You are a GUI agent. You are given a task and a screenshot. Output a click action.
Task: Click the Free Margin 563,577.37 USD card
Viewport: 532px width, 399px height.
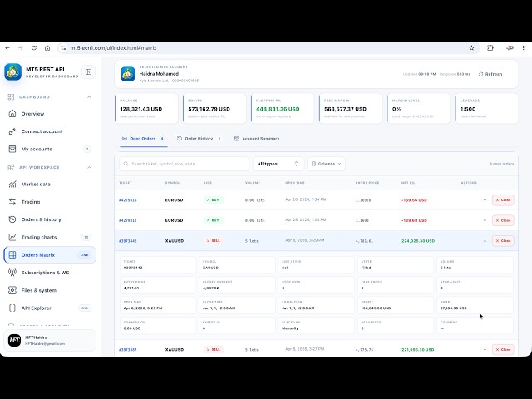click(x=351, y=109)
